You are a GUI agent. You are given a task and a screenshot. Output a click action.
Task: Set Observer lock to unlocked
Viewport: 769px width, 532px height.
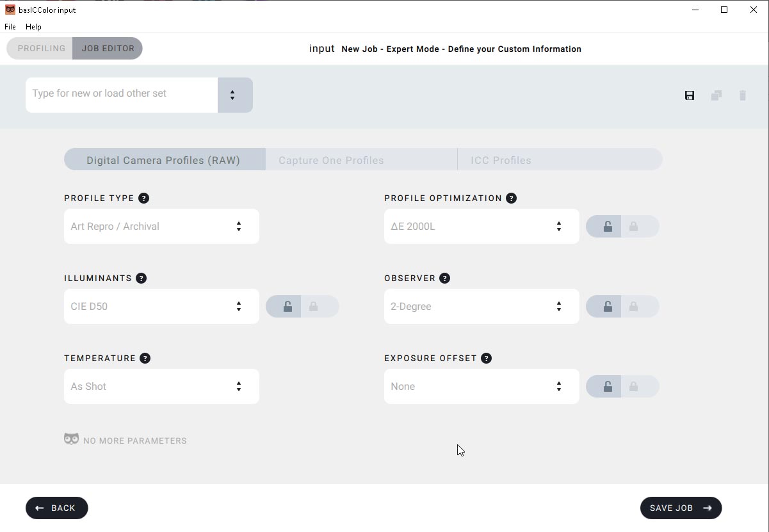tap(604, 306)
